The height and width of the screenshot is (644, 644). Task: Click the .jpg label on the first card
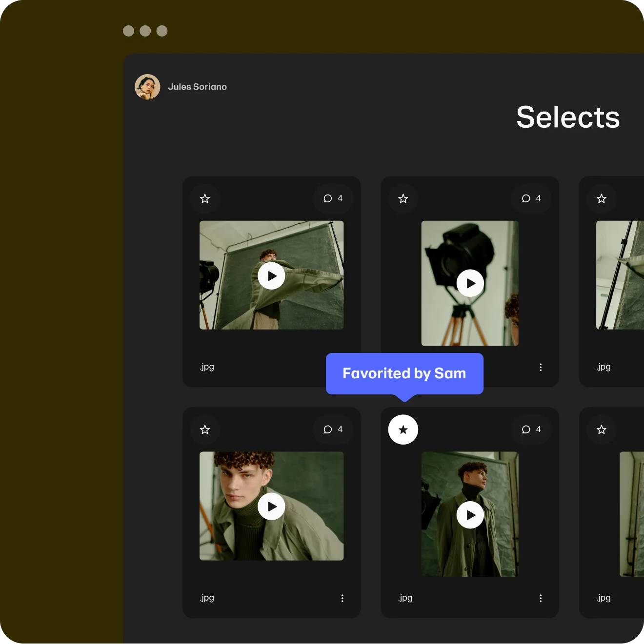pyautogui.click(x=206, y=367)
